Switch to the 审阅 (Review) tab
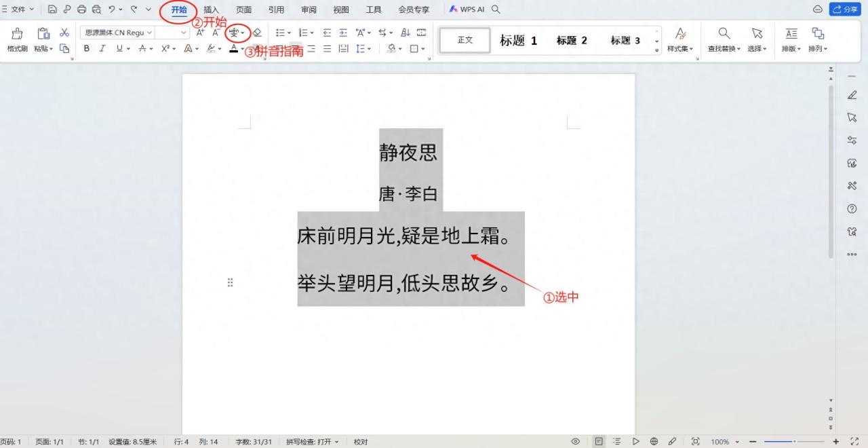Screen dimensions: 868x448 tap(309, 10)
